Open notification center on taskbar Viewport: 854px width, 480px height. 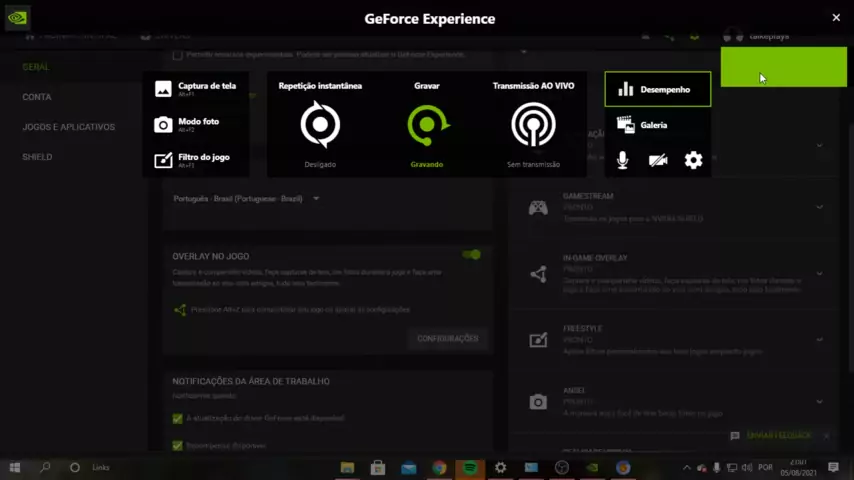pyautogui.click(x=833, y=467)
